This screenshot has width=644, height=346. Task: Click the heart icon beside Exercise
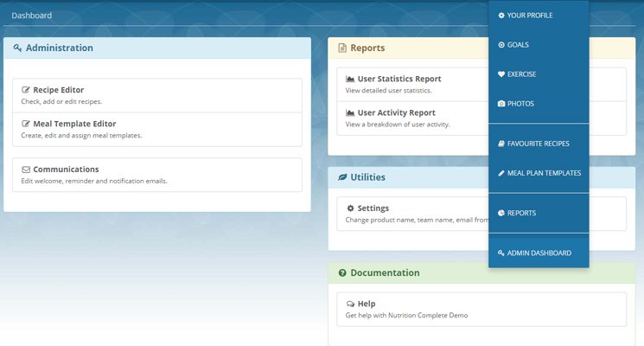click(501, 74)
